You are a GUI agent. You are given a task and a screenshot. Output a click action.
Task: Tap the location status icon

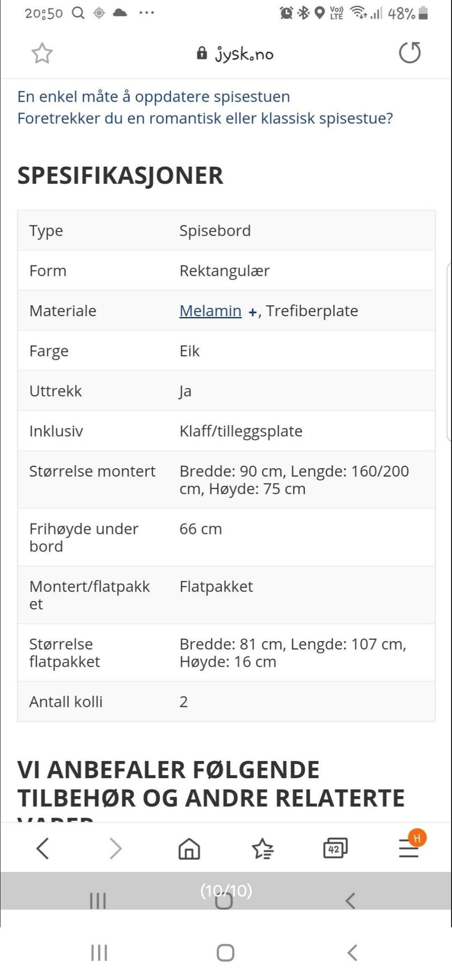(319, 13)
